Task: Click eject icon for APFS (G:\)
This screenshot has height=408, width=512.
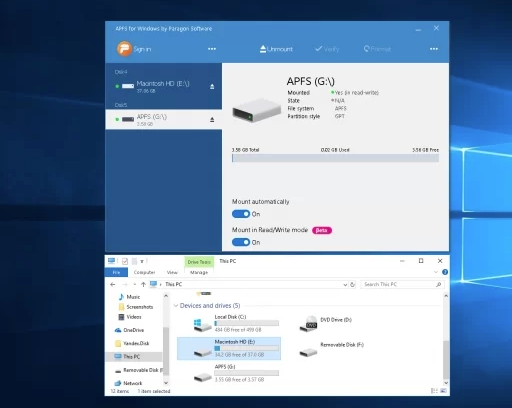Action: coord(212,120)
